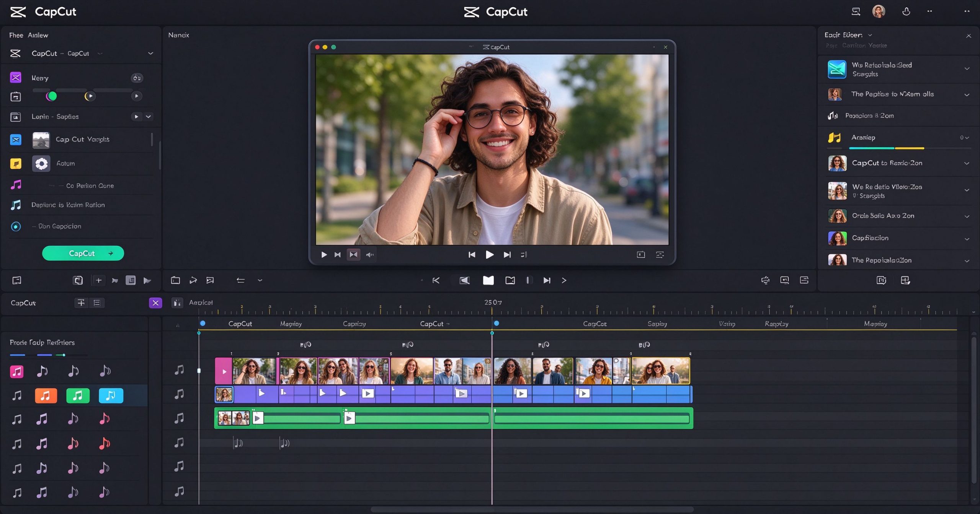Open the Aotom gear item
Viewport: 980px width, 514px height.
click(x=41, y=164)
